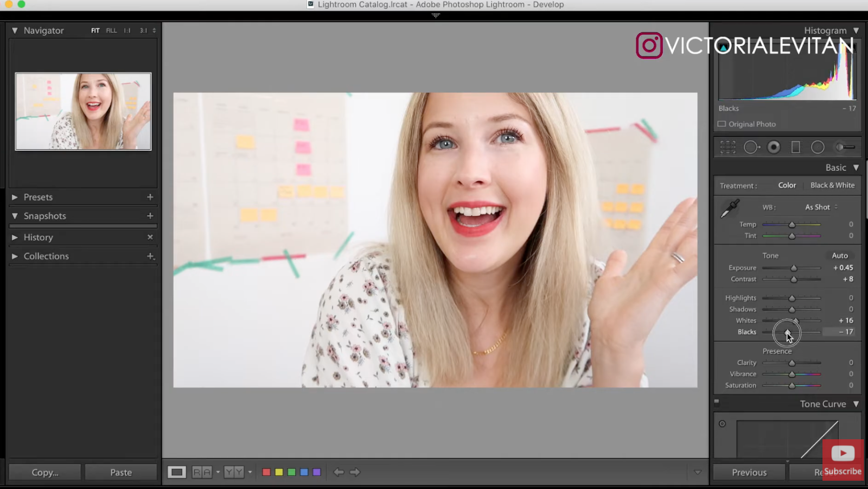Select the Crop Overlay tool

tap(727, 147)
